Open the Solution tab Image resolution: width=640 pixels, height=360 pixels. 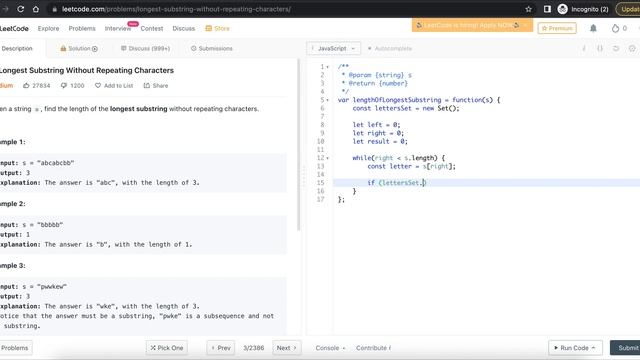[x=79, y=48]
